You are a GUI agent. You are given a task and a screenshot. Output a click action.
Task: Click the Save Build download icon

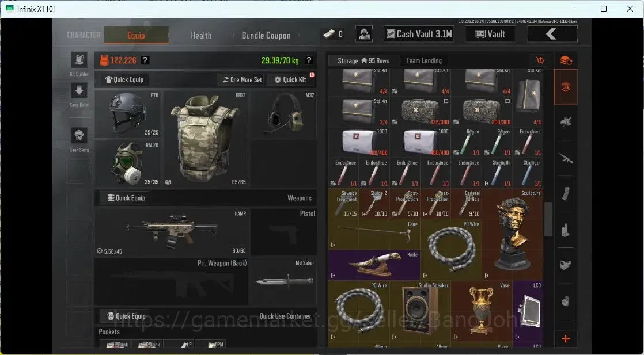[x=79, y=91]
